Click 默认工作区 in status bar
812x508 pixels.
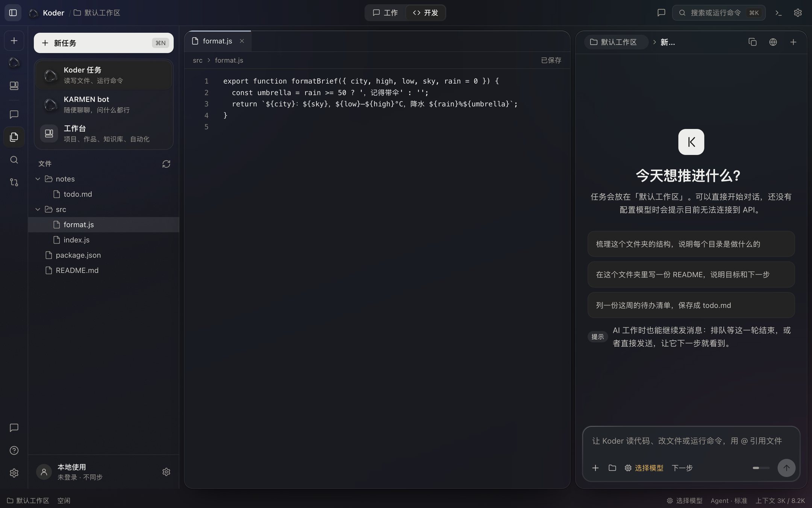[x=28, y=500]
